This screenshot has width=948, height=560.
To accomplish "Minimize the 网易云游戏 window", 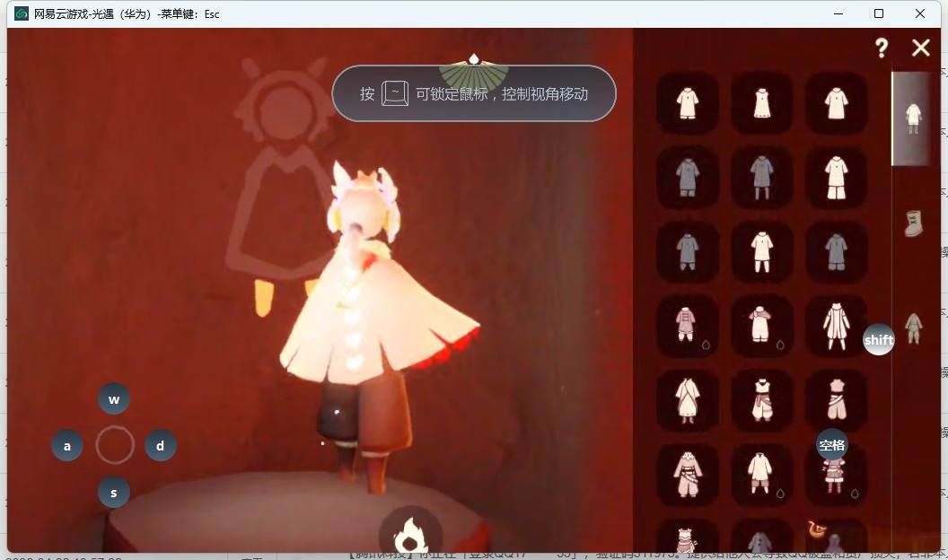I will pyautogui.click(x=838, y=13).
